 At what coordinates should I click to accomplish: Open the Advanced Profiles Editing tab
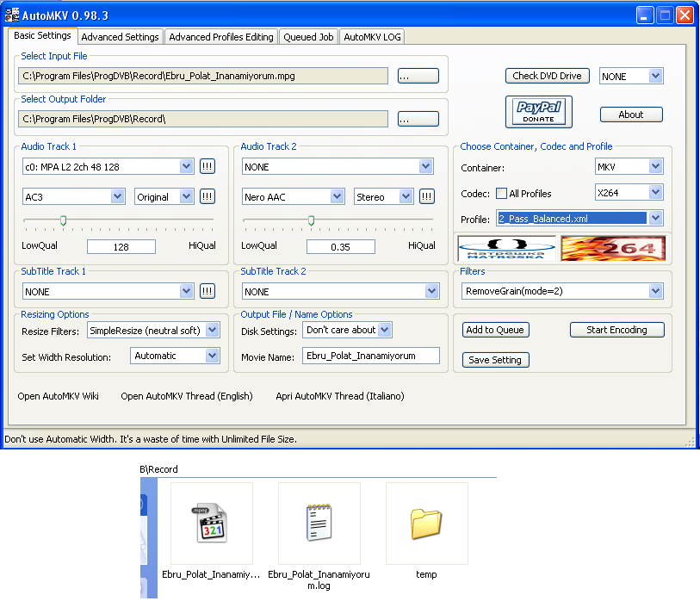[221, 37]
